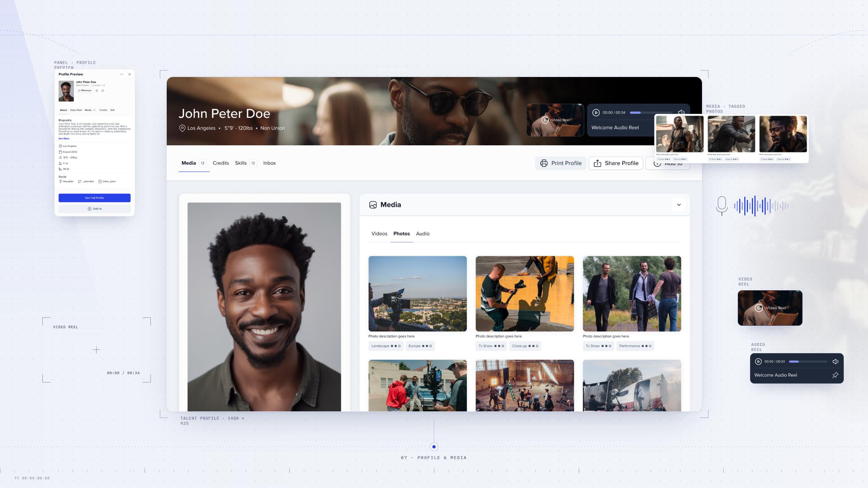Click the audio progress bar in the profile banner
Screen dimensions: 868x488
(x=651, y=113)
